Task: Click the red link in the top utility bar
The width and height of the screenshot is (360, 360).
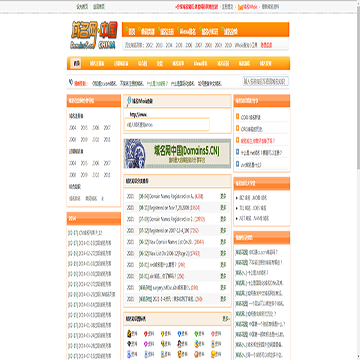Action: pyautogui.click(x=197, y=6)
